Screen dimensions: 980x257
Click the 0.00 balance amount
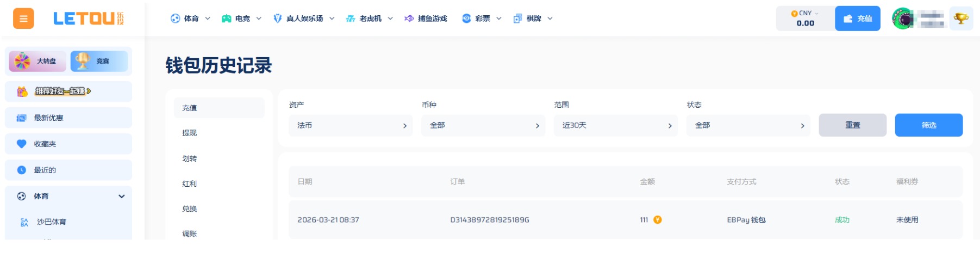(x=806, y=23)
